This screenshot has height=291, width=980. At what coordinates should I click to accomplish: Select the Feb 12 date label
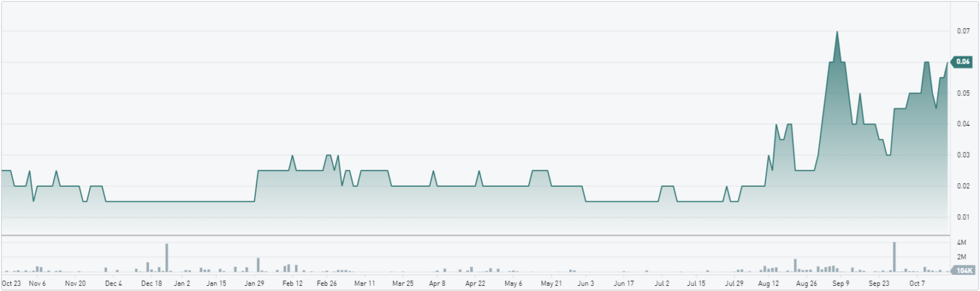point(292,282)
